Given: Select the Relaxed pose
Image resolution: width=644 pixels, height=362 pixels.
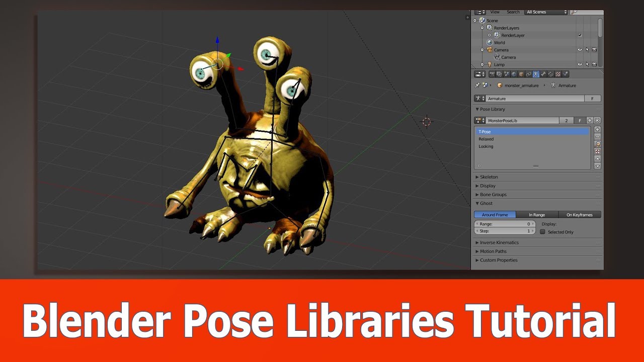Looking at the screenshot, I should coord(532,139).
